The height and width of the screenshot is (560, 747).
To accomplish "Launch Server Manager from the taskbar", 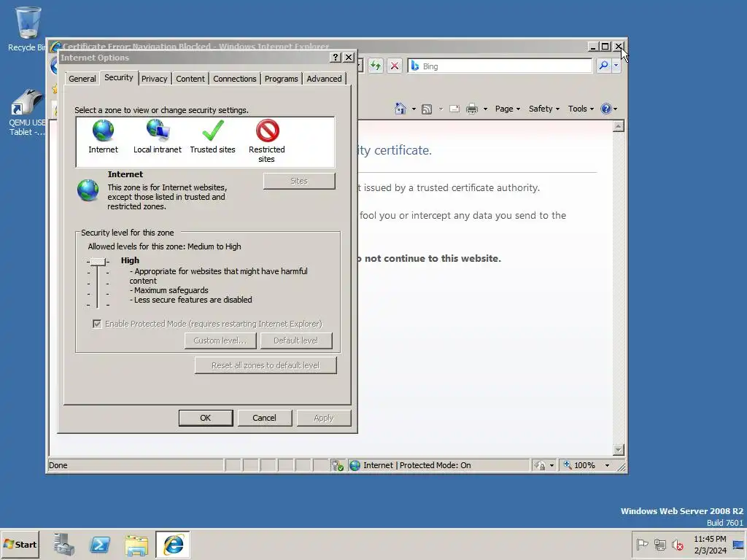I will [x=64, y=544].
